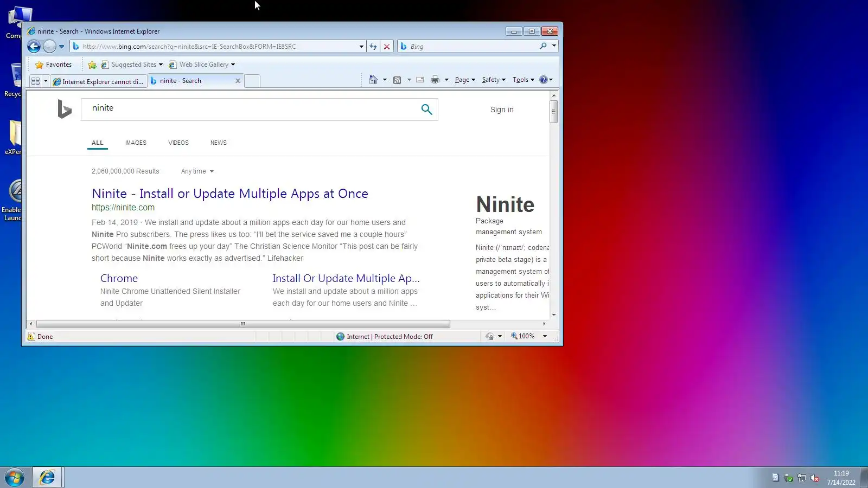868x488 pixels.
Task: Open the search provider dropdown arrow
Action: tap(554, 46)
